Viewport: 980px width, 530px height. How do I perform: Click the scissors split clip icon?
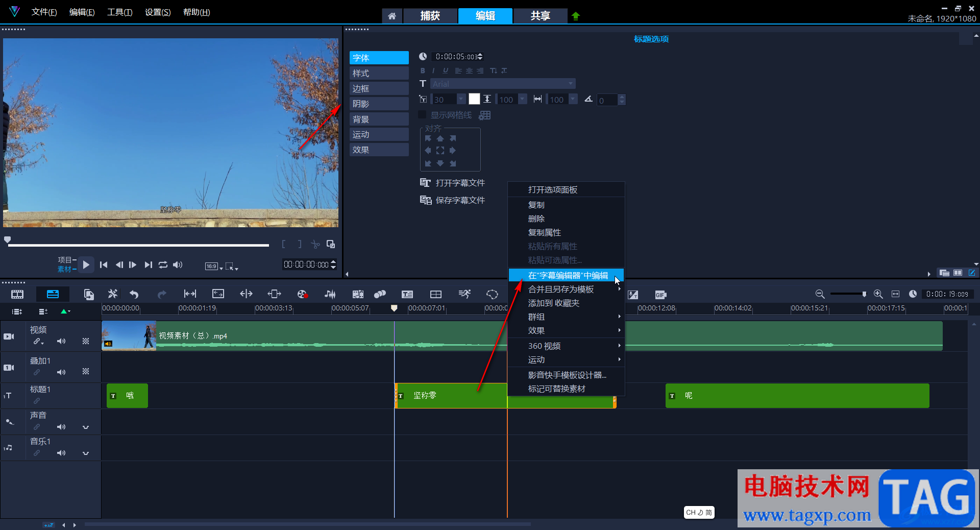(x=315, y=245)
